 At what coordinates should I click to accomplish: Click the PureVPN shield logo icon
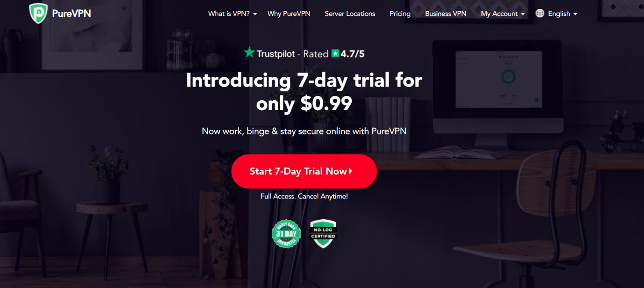37,13
